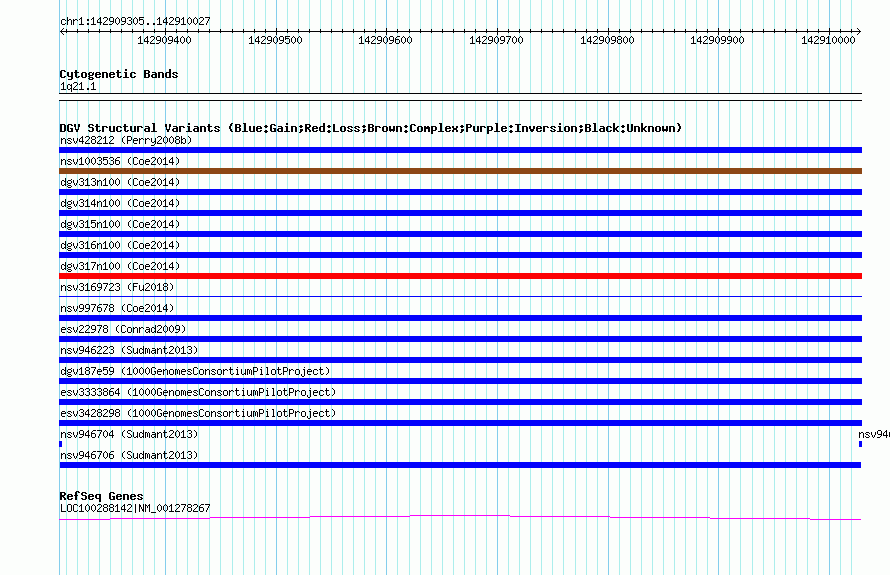Click the partially visible nsv94 label at right edge
This screenshot has height=575, width=890.
pos(874,434)
